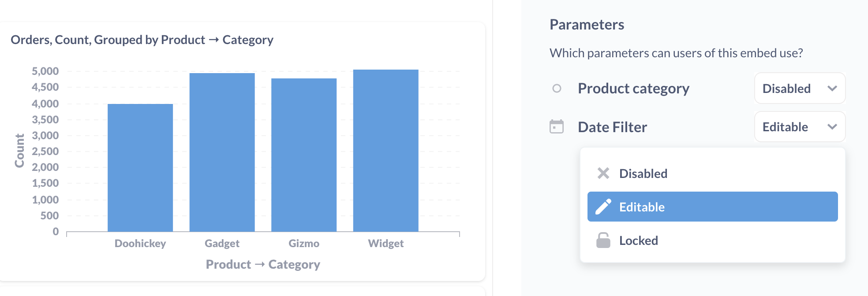Click the Product → Category x-axis label
Image resolution: width=868 pixels, height=296 pixels.
click(263, 264)
